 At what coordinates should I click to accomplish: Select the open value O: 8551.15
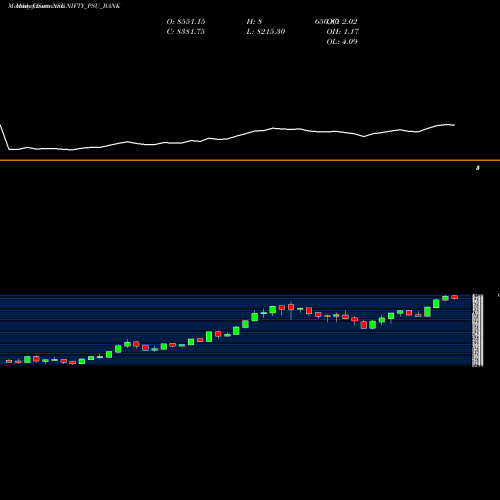click(186, 22)
